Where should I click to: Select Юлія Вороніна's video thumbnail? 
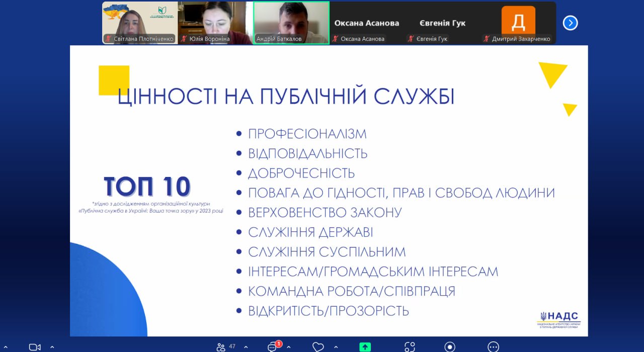tap(215, 23)
